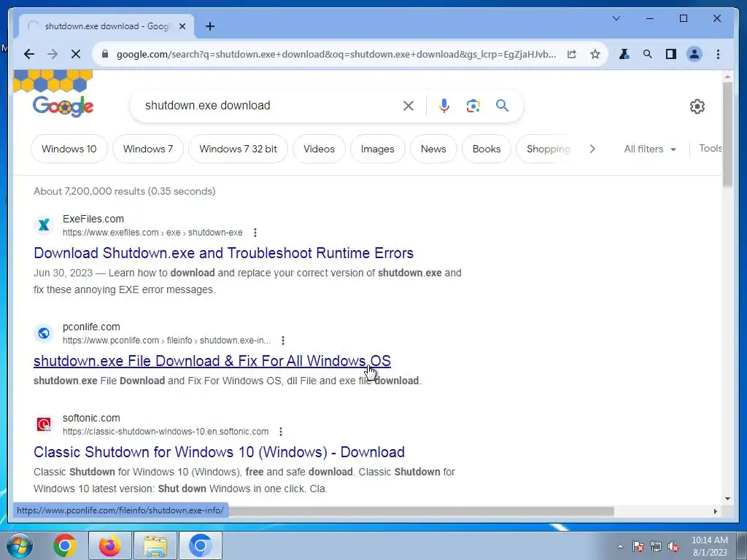Filter results by Windows 7
The image size is (747, 560).
pos(148,149)
